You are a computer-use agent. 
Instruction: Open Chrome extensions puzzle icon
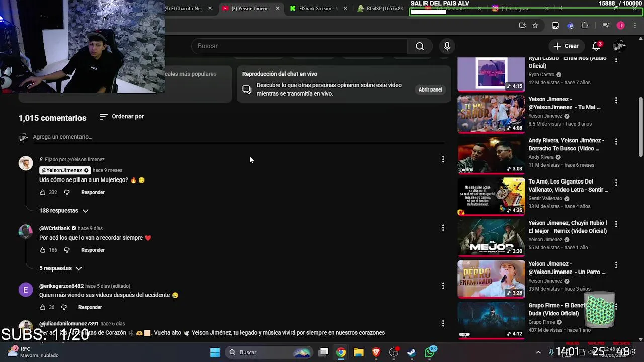[585, 26]
